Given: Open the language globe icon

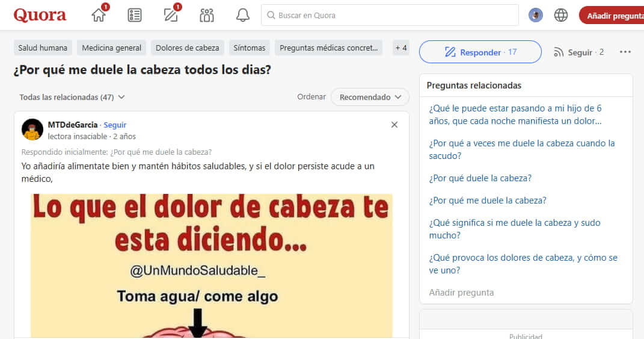Looking at the screenshot, I should pyautogui.click(x=560, y=15).
